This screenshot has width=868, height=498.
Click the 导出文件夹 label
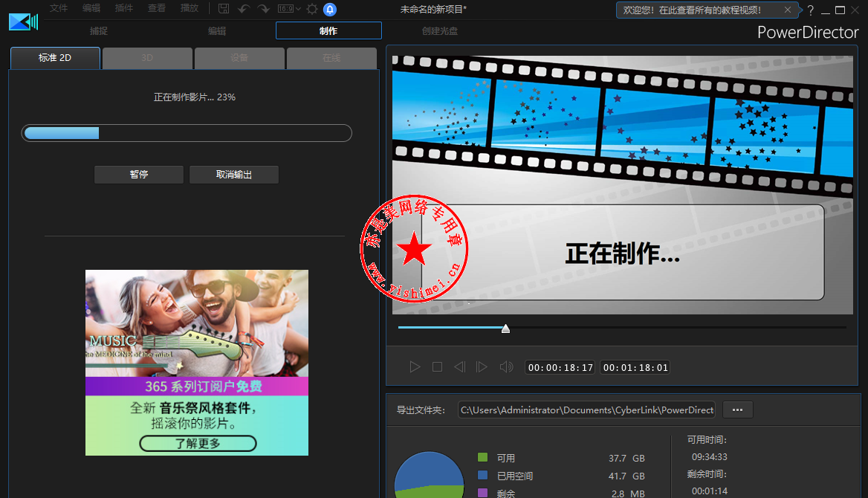tap(421, 410)
